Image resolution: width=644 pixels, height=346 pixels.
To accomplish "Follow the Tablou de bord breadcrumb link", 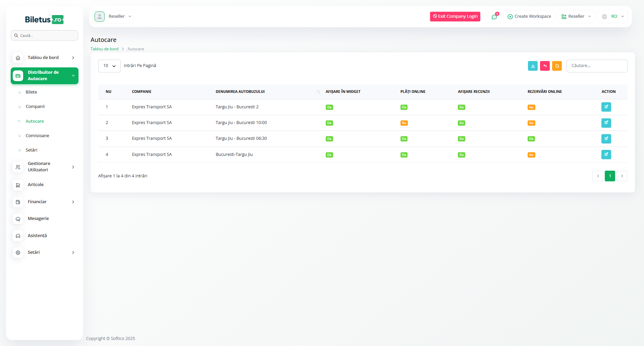I will (x=104, y=49).
